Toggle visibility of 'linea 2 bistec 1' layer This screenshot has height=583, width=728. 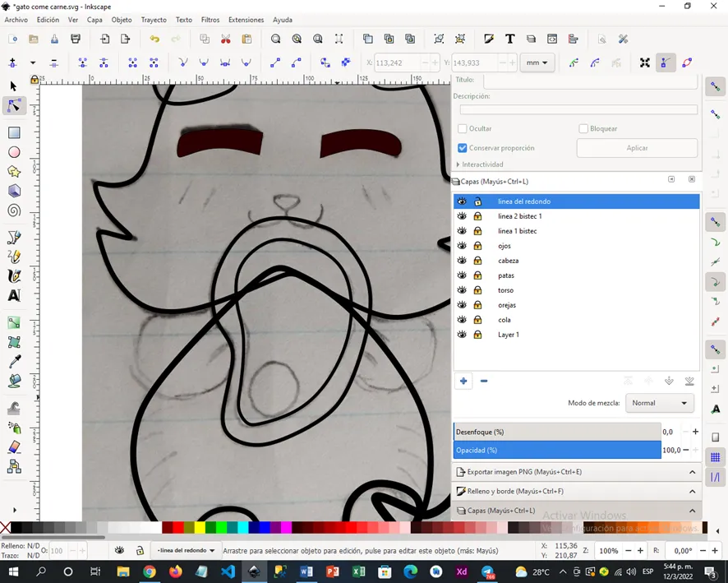click(x=462, y=216)
